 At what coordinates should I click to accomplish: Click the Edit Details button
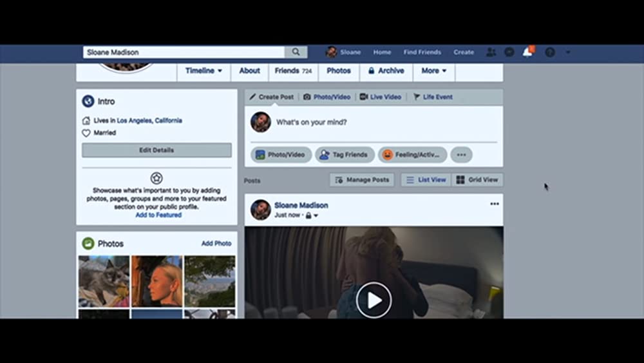[156, 150]
